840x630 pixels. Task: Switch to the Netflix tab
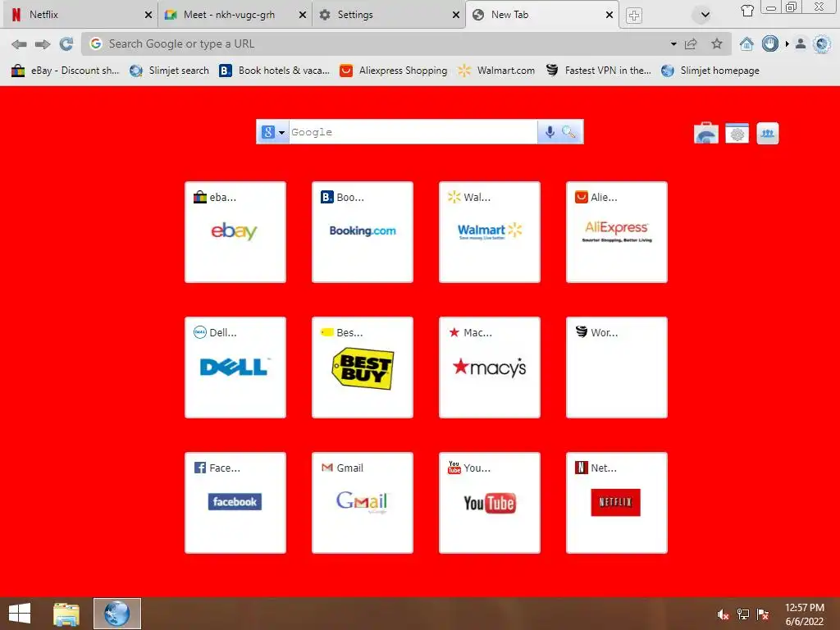80,15
